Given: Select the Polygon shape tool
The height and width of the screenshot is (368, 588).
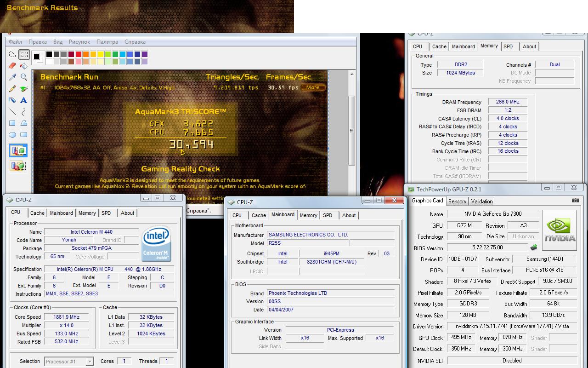Looking at the screenshot, I should coord(24,123).
